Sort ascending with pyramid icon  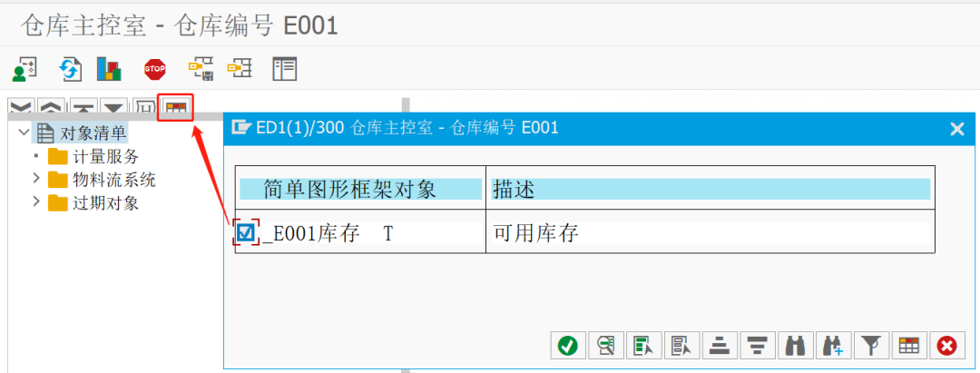pos(720,345)
